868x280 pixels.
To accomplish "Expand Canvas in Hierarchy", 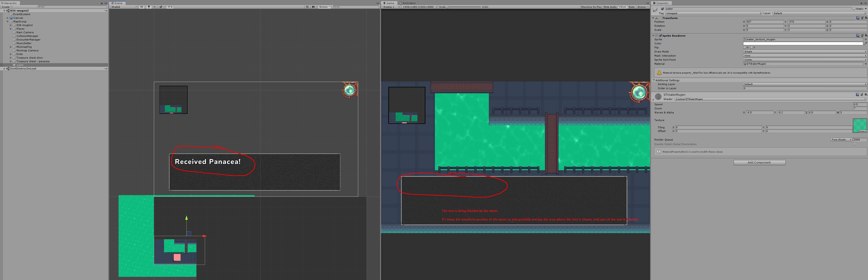I will (x=7, y=18).
